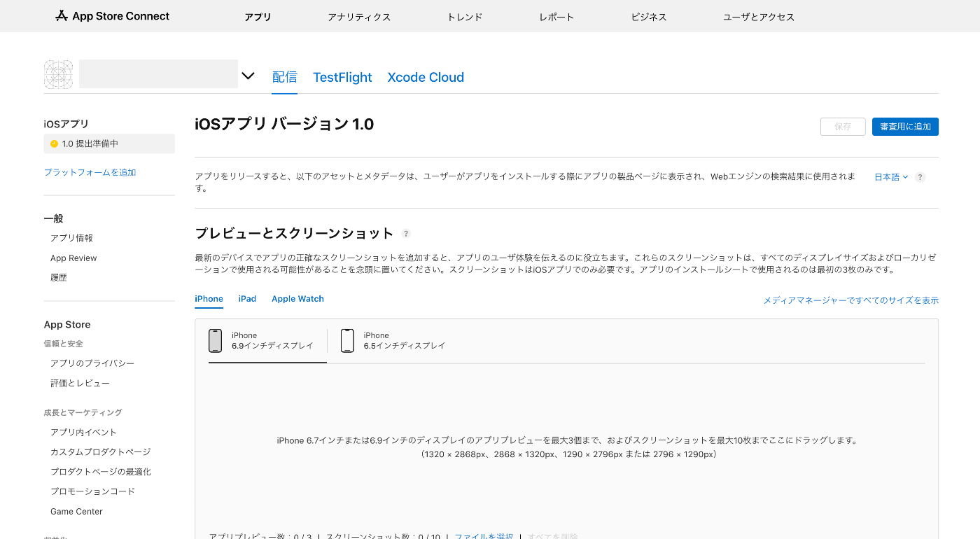980x539 pixels.
Task: Click the iPhone 6.9-inch device icon
Action: 216,341
